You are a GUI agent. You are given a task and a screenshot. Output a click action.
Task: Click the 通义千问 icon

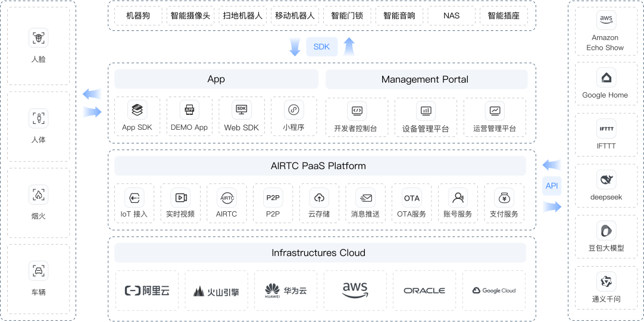tap(607, 282)
